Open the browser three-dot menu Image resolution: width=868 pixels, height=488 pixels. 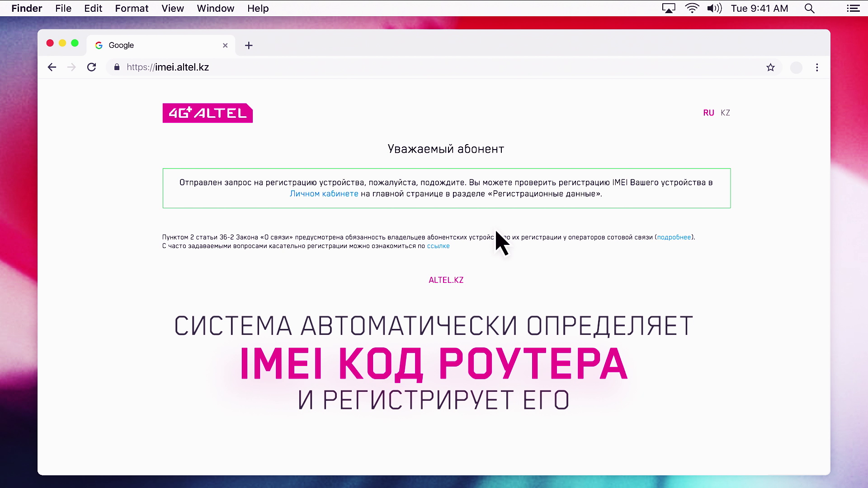tap(817, 67)
